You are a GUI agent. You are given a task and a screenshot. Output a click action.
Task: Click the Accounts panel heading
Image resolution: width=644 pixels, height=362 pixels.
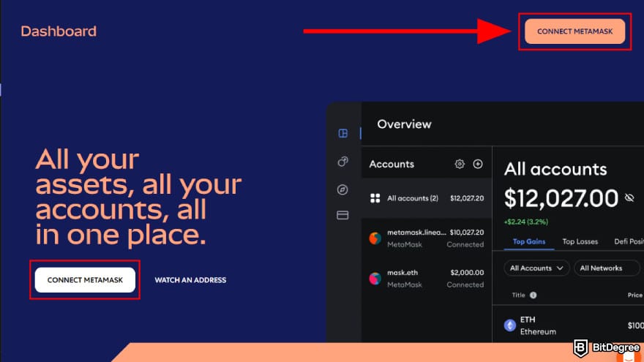tap(392, 164)
